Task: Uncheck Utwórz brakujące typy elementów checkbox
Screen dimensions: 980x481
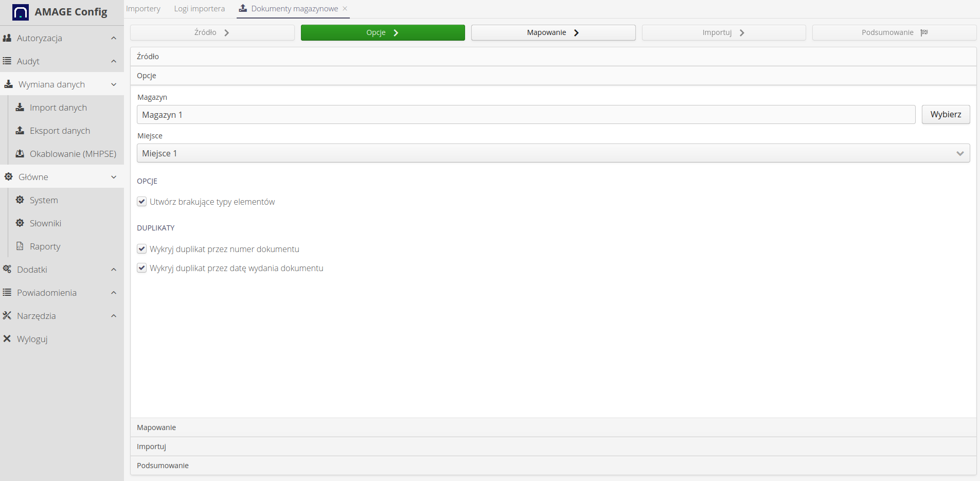Action: click(142, 202)
